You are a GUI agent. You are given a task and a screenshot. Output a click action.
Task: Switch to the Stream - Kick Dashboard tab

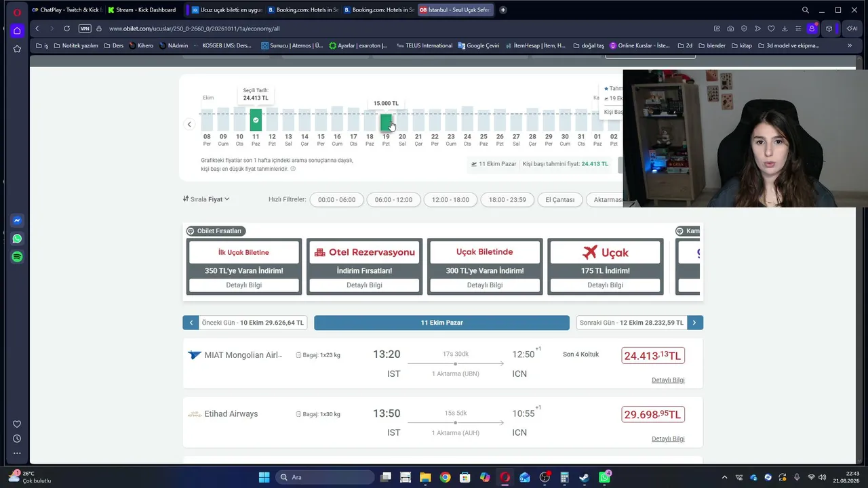tap(142, 10)
